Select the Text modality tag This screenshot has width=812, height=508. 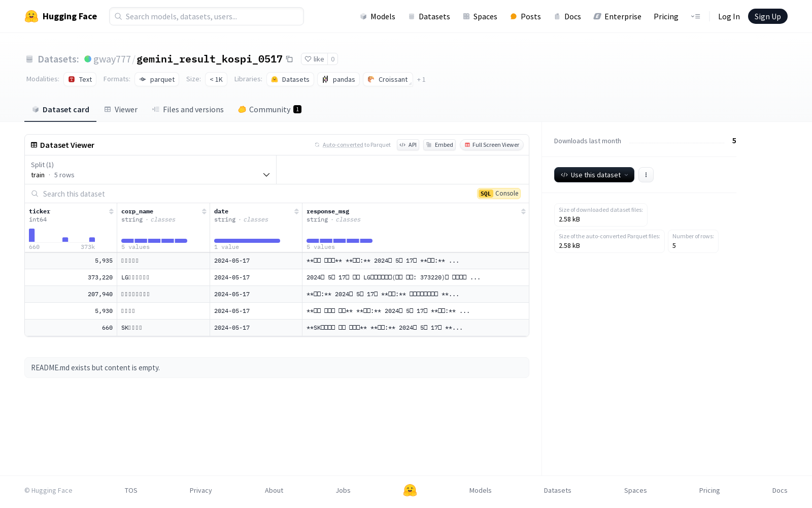80,79
